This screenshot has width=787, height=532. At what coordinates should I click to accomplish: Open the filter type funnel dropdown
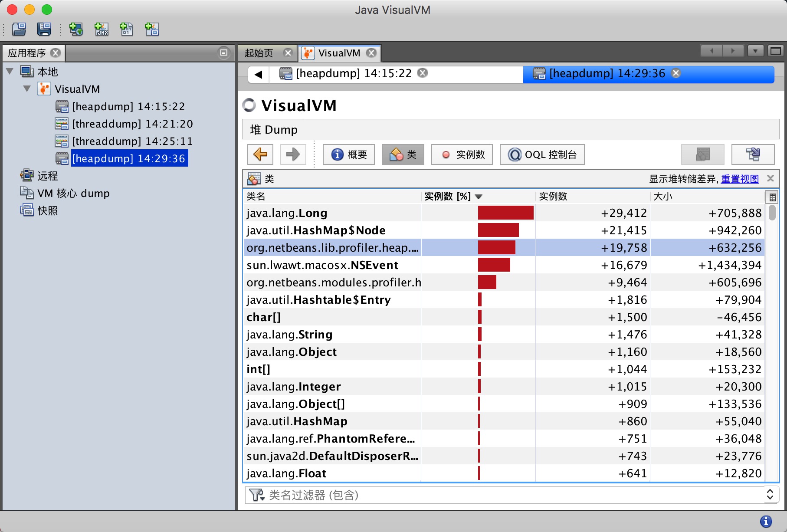(x=257, y=495)
